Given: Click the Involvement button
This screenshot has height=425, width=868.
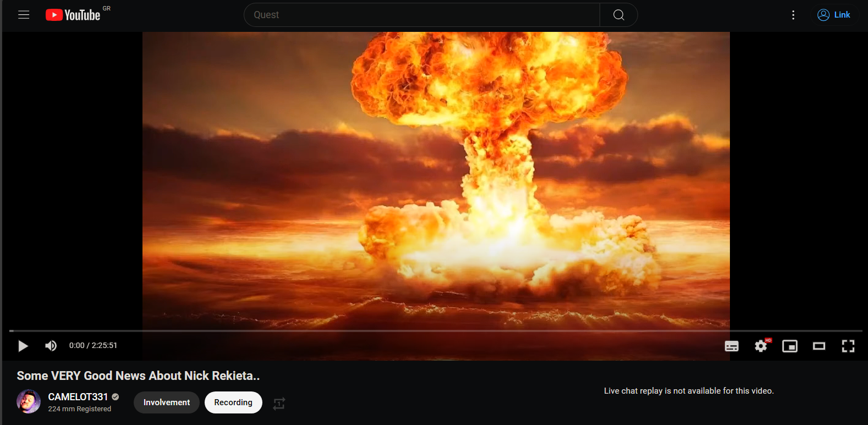Looking at the screenshot, I should click(x=167, y=402).
